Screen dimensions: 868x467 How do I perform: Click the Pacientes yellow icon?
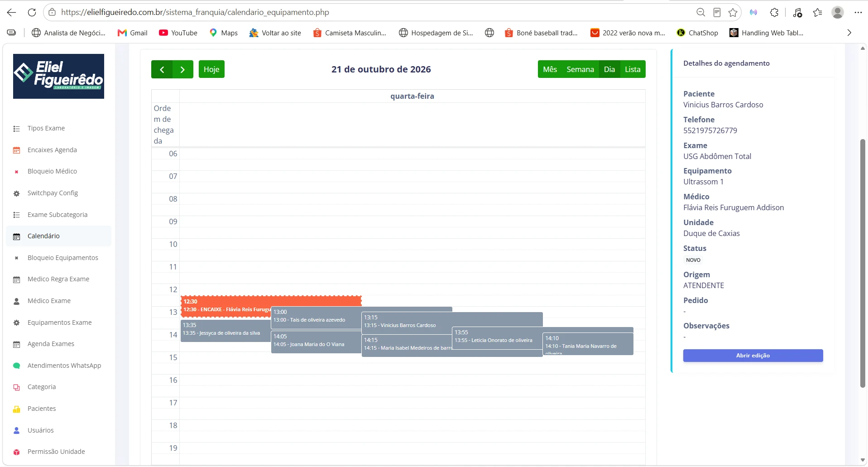click(x=17, y=409)
